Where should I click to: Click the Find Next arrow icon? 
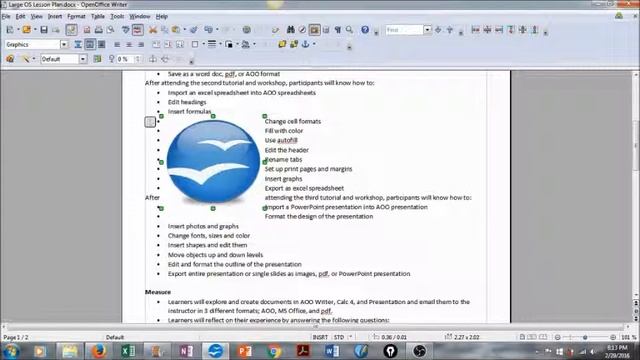tap(438, 30)
